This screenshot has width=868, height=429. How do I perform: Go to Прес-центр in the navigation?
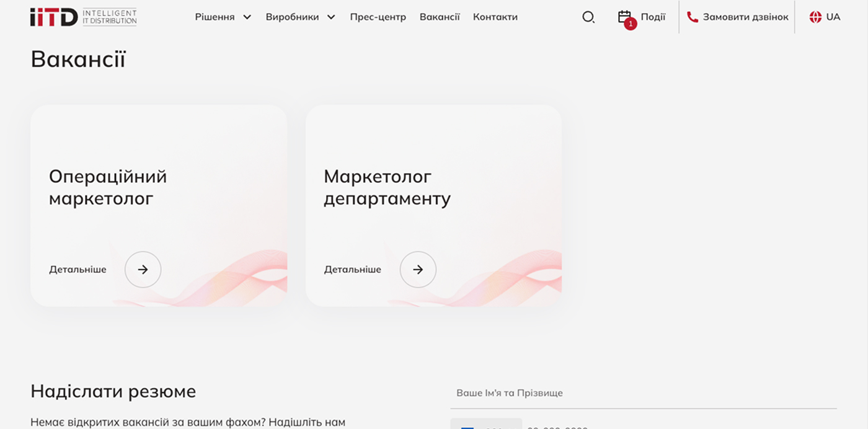(378, 17)
